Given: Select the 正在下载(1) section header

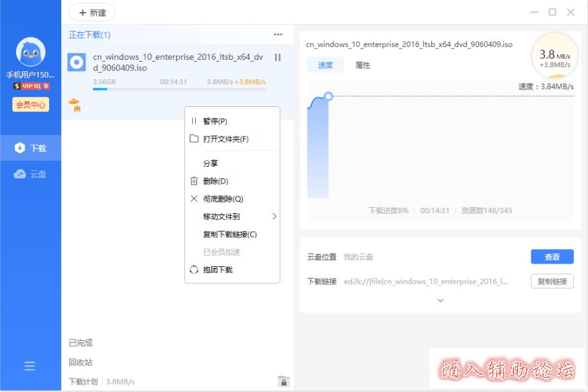Looking at the screenshot, I should tap(89, 35).
